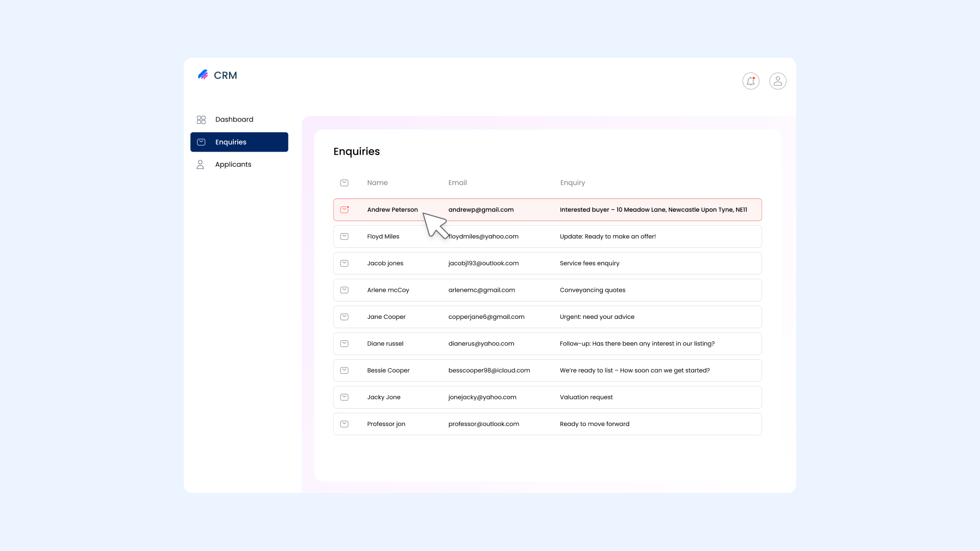Viewport: 980px width, 551px height.
Task: Click the envelope icon in table header
Action: [345, 183]
